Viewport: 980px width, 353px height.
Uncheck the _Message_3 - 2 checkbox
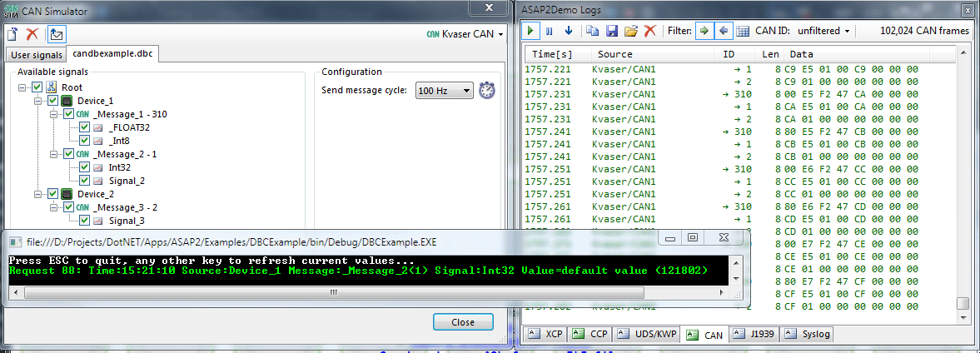(x=69, y=206)
